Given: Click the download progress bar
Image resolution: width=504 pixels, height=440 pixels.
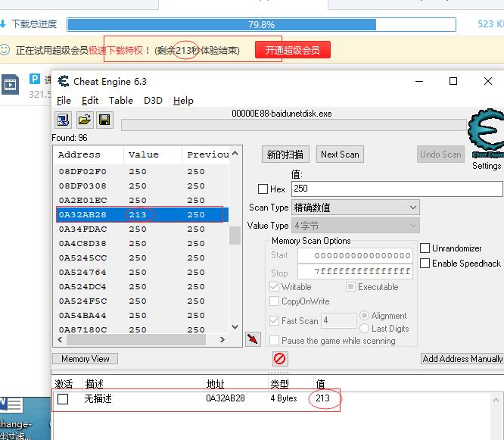Looking at the screenshot, I should coord(261,24).
